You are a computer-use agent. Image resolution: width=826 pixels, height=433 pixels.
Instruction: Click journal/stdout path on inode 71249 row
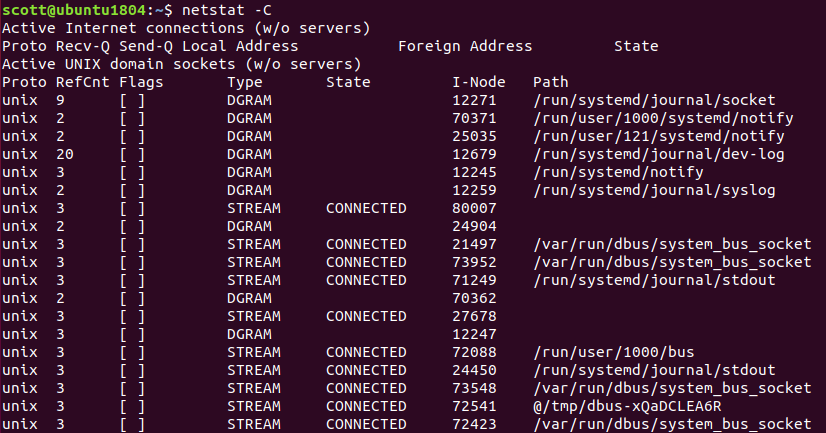click(x=654, y=280)
